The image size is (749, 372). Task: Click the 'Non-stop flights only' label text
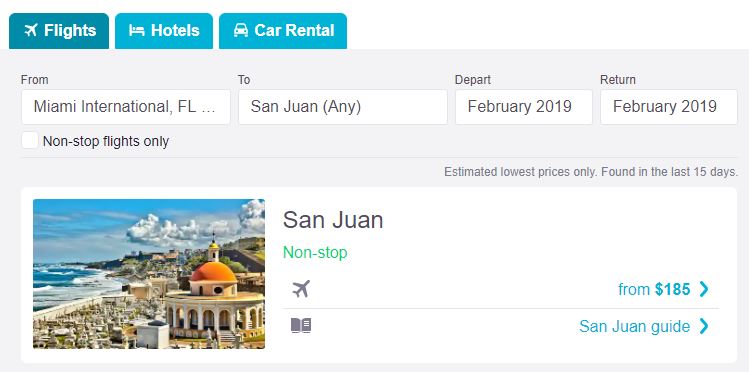pos(106,141)
